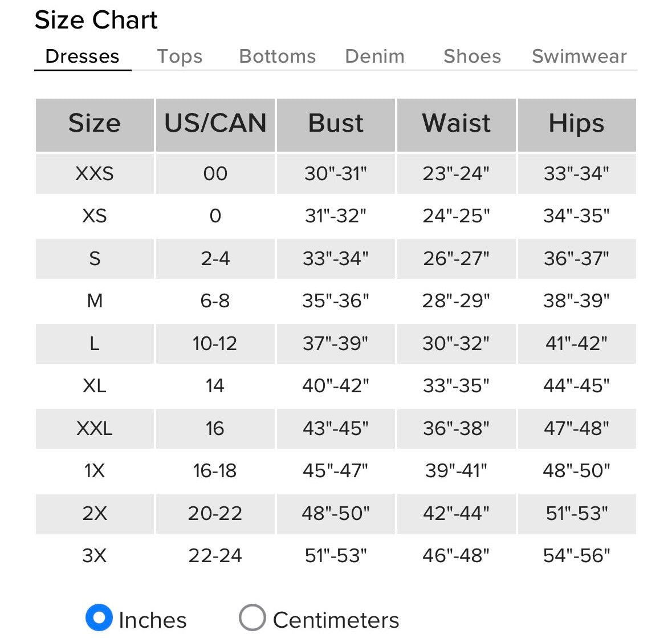This screenshot has height=638, width=672.
Task: Click the 2X bust measurement cell
Action: [x=336, y=513]
